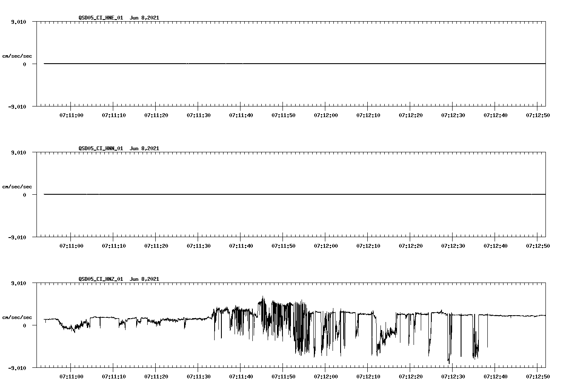Click 07:11:00 time label under HNE plot
The width and height of the screenshot is (576, 392).
coord(71,115)
